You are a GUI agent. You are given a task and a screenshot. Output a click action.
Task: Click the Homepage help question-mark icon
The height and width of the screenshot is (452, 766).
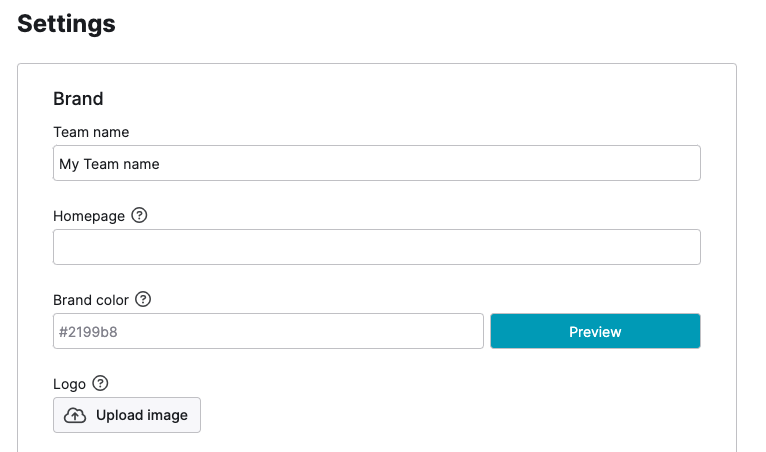(139, 215)
